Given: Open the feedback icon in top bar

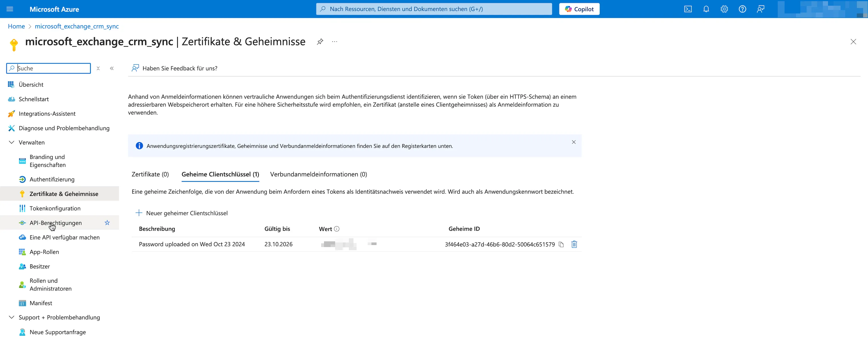Looking at the screenshot, I should (x=761, y=9).
